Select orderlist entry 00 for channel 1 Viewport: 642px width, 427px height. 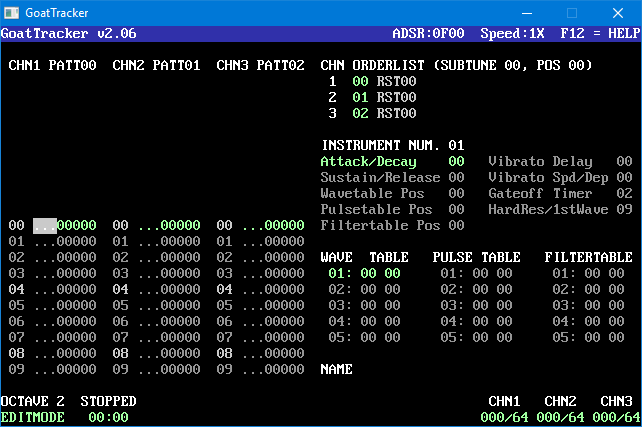[x=360, y=81]
